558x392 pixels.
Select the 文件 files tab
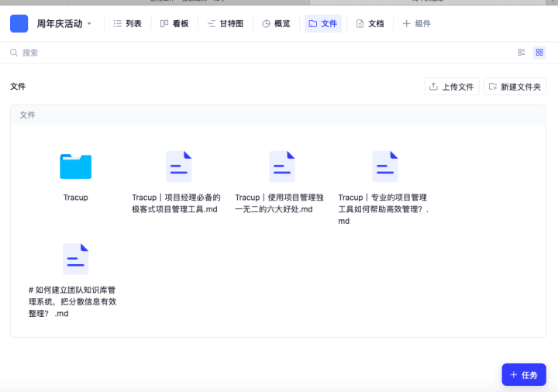[x=323, y=23]
